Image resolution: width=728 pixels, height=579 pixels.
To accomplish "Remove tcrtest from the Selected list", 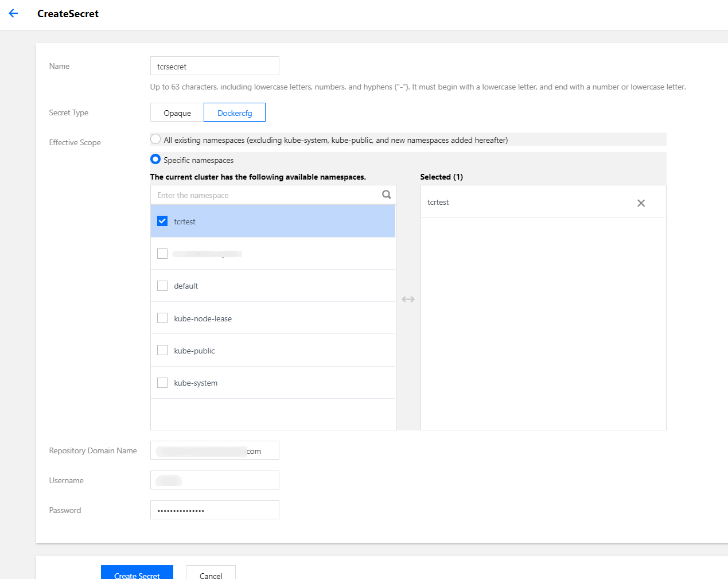I will coord(641,203).
